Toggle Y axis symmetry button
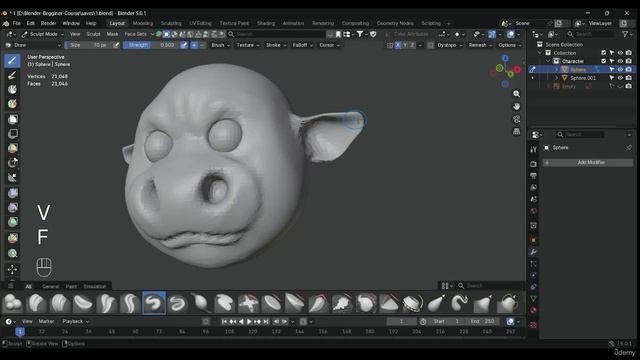Image resolution: width=640 pixels, height=360 pixels. click(405, 45)
